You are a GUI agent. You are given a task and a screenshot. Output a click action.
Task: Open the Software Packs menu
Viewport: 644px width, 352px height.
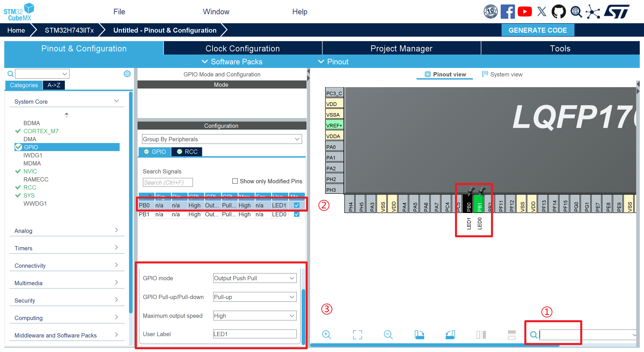pos(232,61)
